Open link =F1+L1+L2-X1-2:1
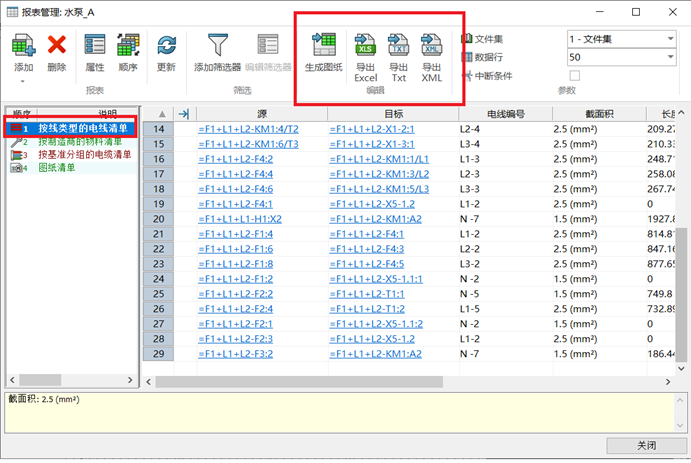The width and height of the screenshot is (691, 463). (372, 129)
